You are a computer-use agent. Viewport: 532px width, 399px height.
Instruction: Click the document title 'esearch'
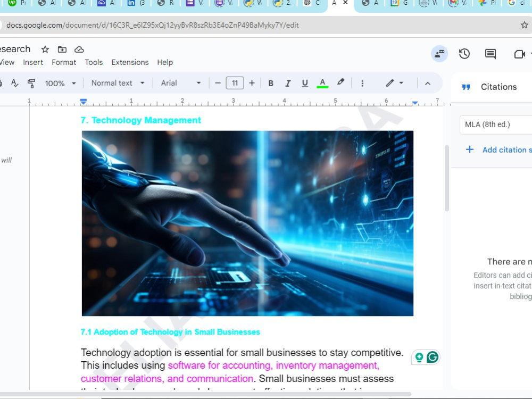[15, 49]
